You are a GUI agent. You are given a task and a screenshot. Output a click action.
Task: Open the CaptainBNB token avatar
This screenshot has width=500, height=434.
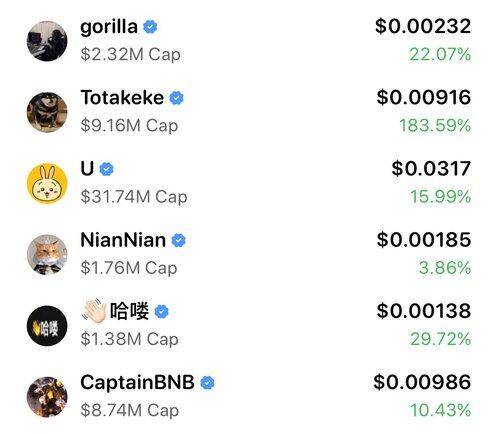coord(47,397)
